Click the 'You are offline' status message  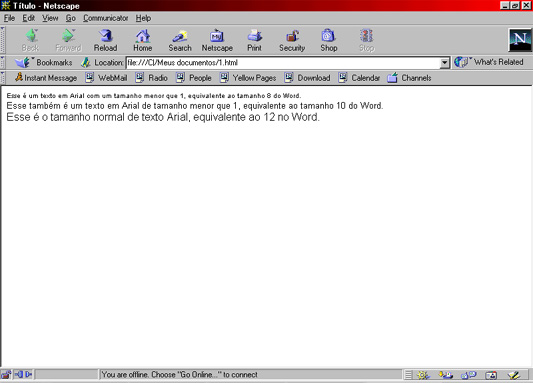pos(179,375)
